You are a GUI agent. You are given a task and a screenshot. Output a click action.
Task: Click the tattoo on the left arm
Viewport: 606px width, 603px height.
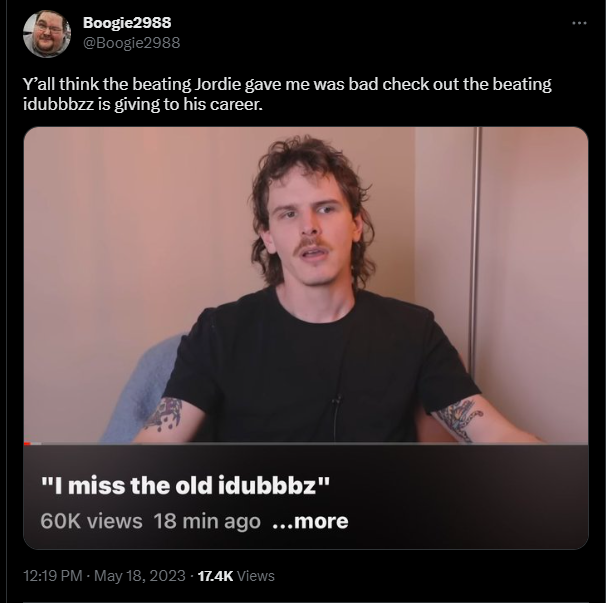[x=164, y=414]
